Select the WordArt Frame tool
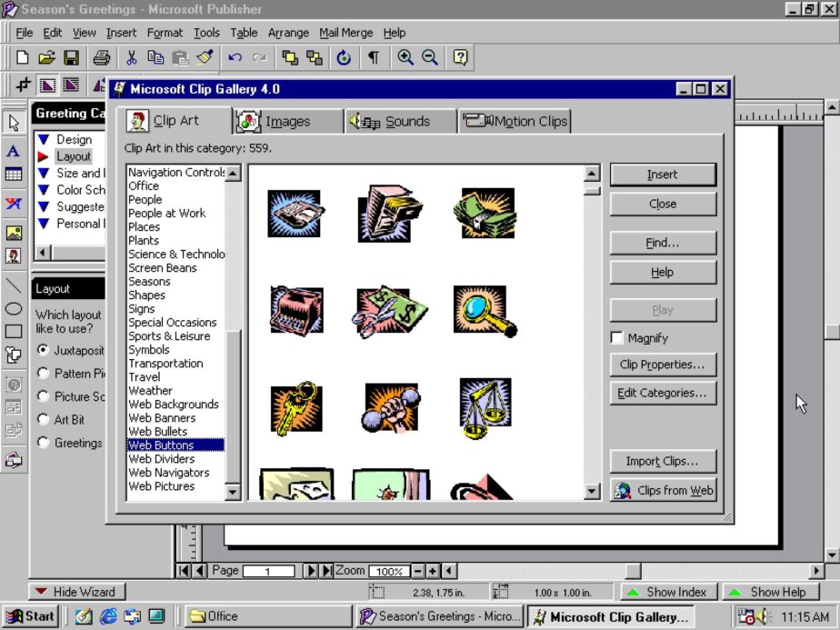The width and height of the screenshot is (840, 630). pyautogui.click(x=14, y=203)
